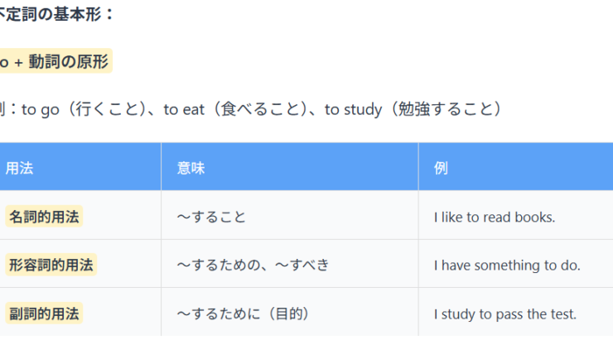Select the highlighted 名詞的用法 label

[x=45, y=217]
